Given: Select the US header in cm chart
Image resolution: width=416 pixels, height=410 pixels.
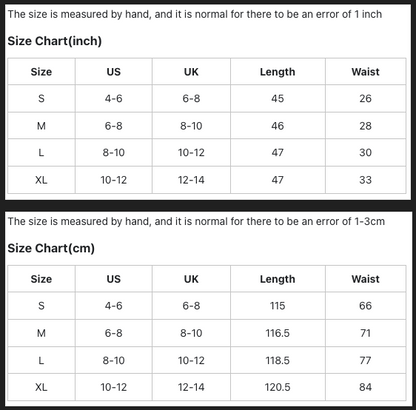Looking at the screenshot, I should tap(114, 279).
